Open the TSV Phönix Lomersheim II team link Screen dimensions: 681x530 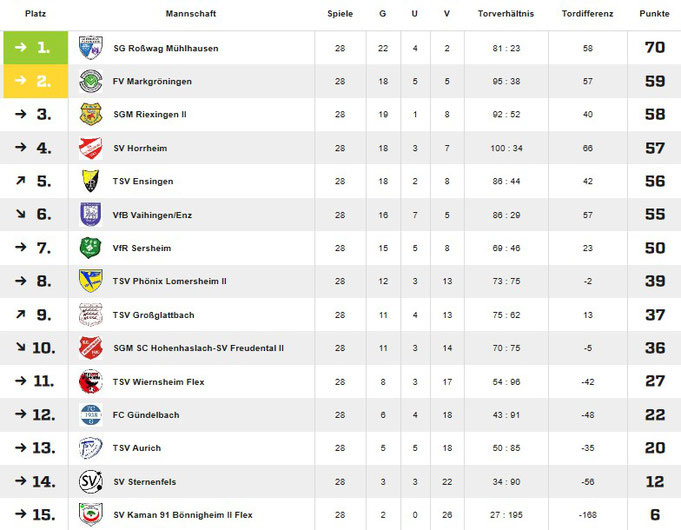(169, 281)
